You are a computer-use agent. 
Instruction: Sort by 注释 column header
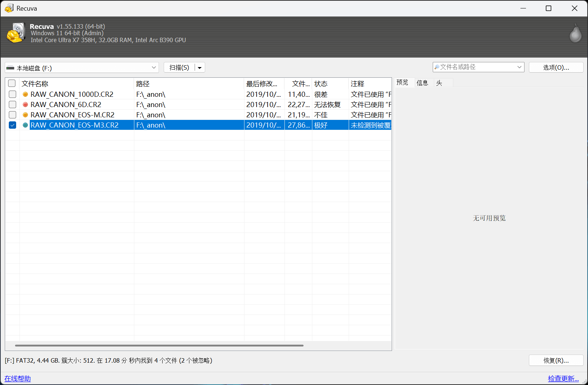370,84
